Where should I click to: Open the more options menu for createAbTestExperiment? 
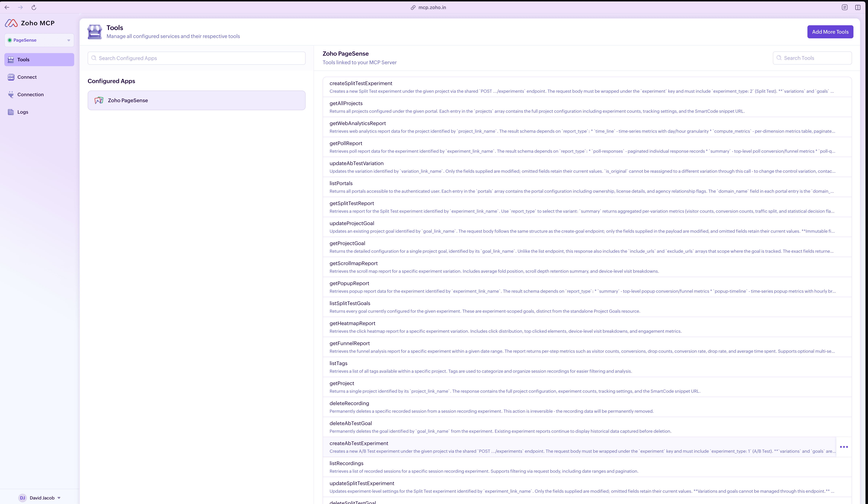844,447
